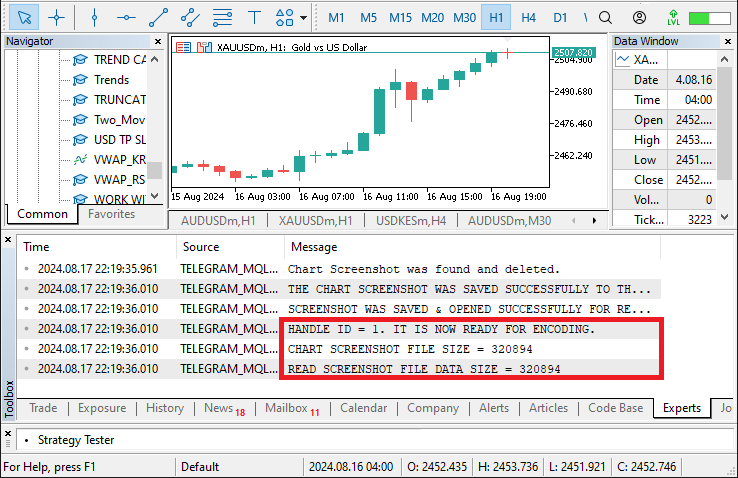Screen dimensions: 738x478
Task: Open the Calendar tab in Toolbox
Action: pyautogui.click(x=364, y=408)
